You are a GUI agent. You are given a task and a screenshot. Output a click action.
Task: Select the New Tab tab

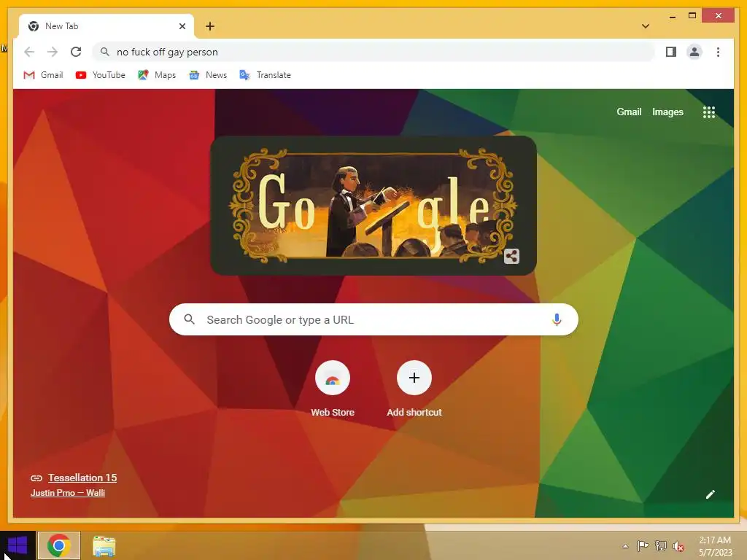(107, 26)
